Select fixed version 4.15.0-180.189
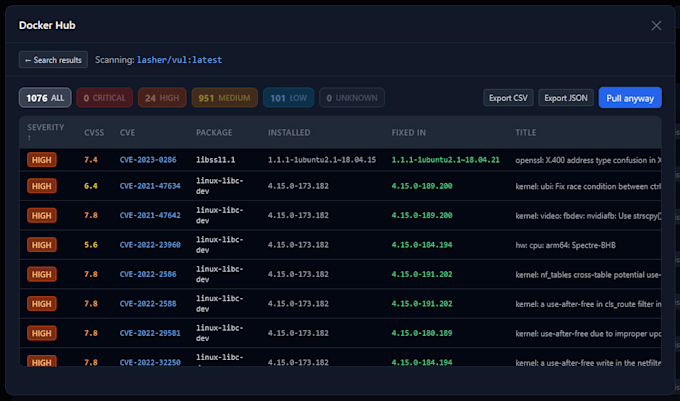The image size is (680, 401). click(422, 333)
